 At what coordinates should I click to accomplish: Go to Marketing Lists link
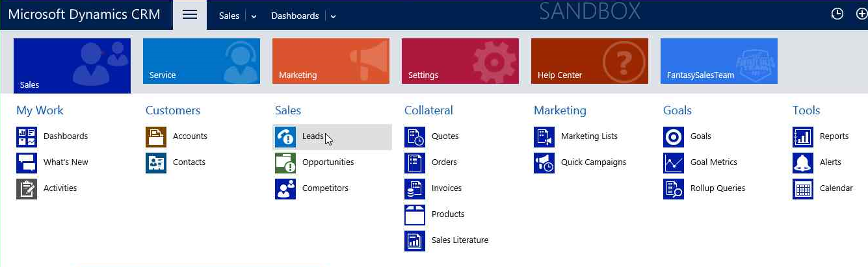coord(589,136)
